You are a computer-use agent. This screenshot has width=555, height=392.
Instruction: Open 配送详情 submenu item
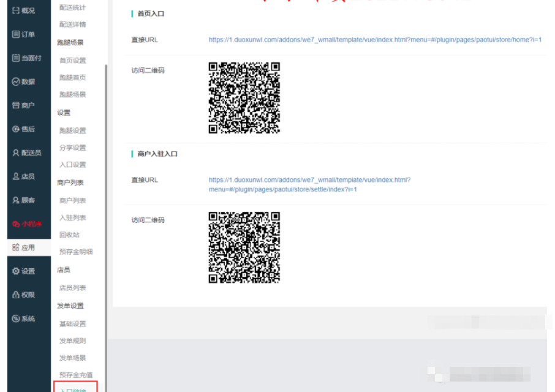[72, 24]
